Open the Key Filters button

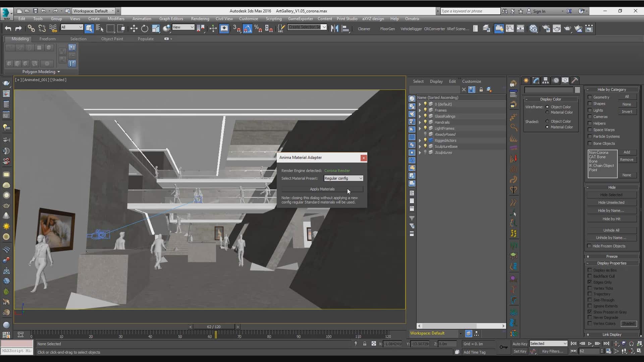(x=552, y=351)
